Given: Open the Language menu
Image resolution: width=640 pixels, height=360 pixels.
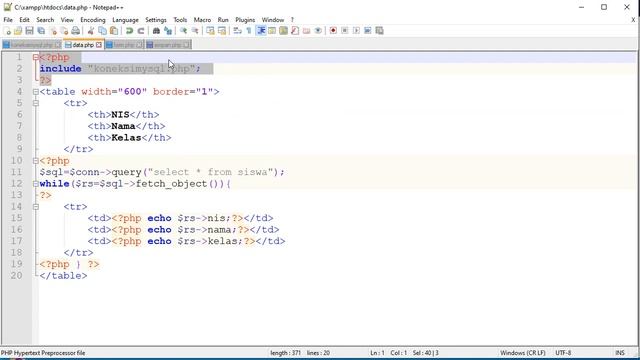Looking at the screenshot, I should pyautogui.click(x=125, y=20).
